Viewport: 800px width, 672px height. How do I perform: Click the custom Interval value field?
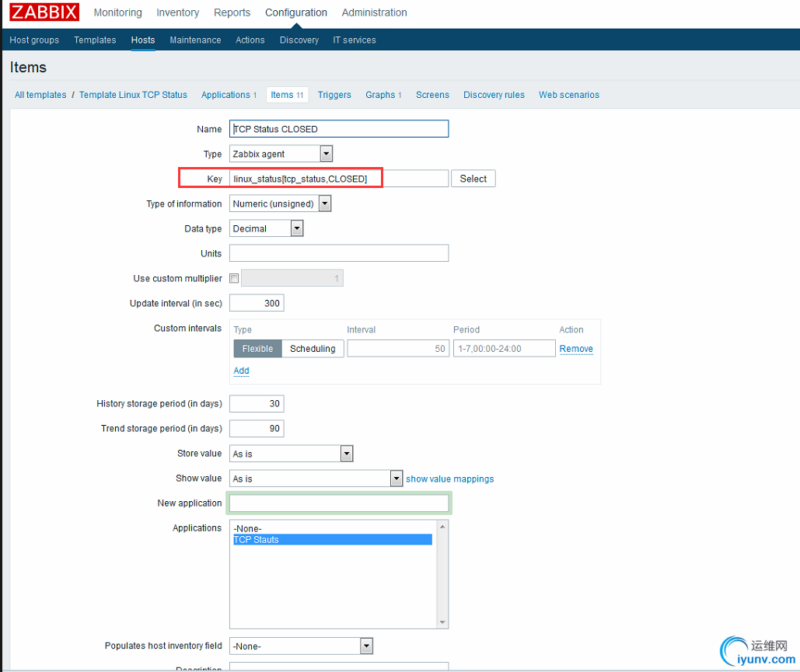[399, 349]
